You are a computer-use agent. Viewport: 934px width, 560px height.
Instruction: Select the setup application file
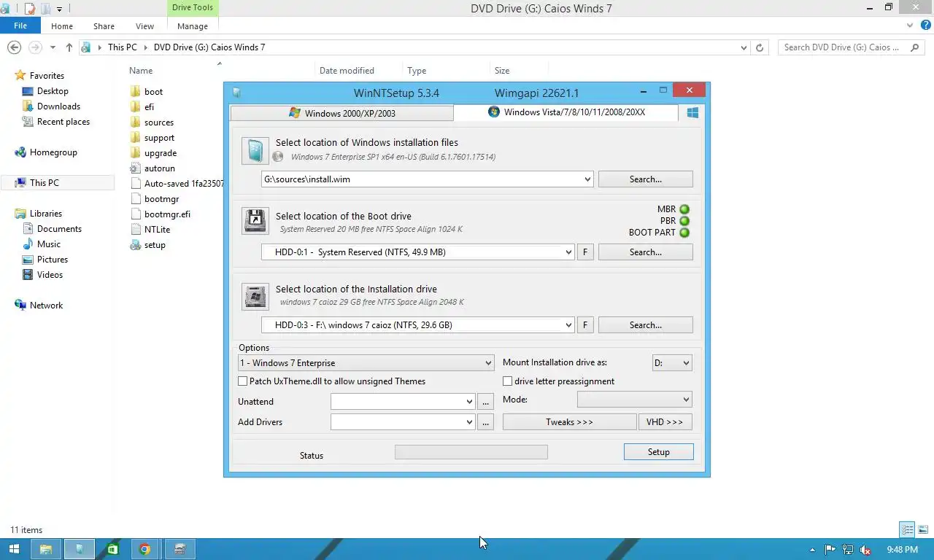(x=155, y=245)
